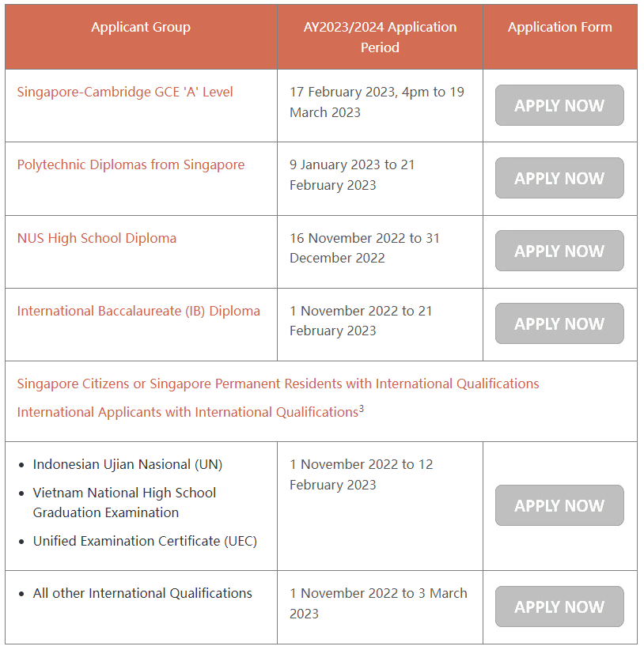This screenshot has height=650, width=644.
Task: Open Singapore Citizens or Permanent Residents qualifications link
Action: coord(278,384)
